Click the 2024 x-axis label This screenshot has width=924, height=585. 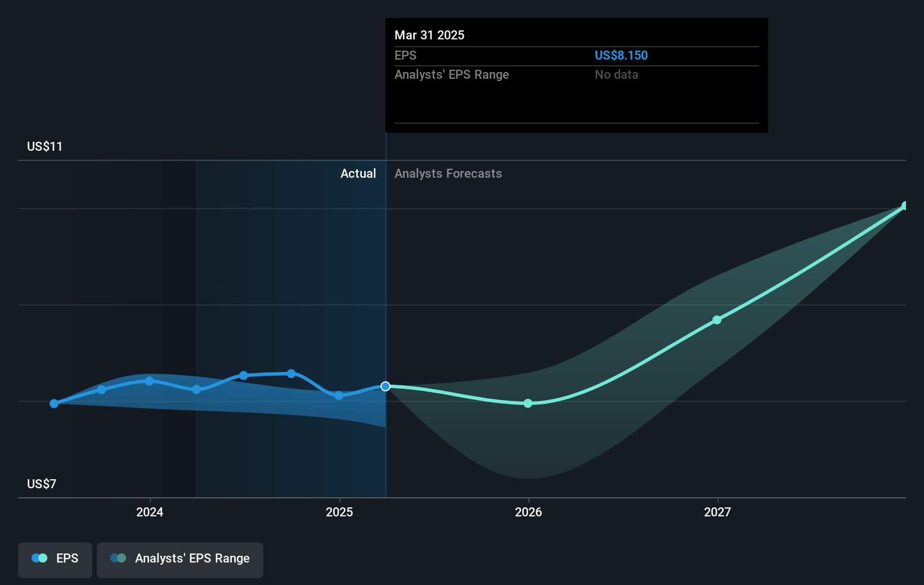[150, 512]
